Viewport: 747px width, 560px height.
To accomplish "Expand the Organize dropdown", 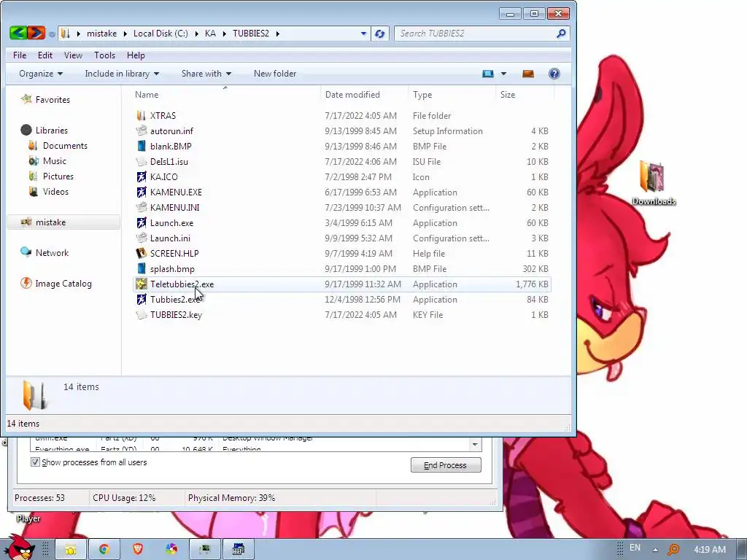I will [x=41, y=74].
